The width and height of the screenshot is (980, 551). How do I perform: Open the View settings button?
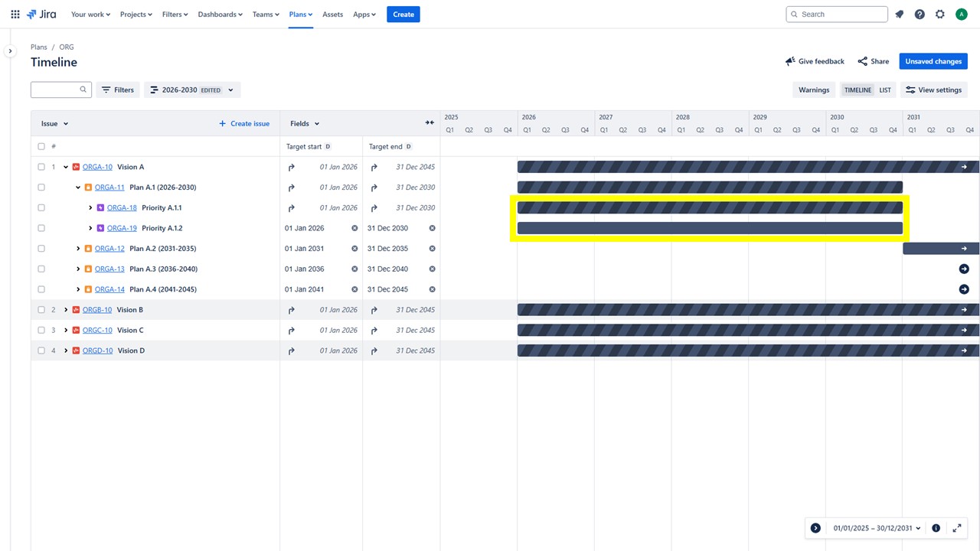tap(933, 90)
